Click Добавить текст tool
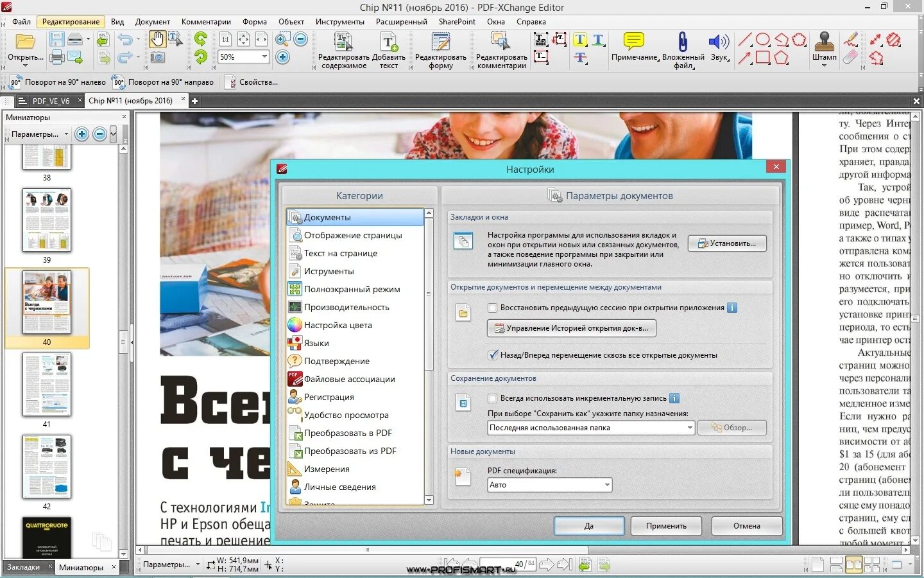 [388, 51]
